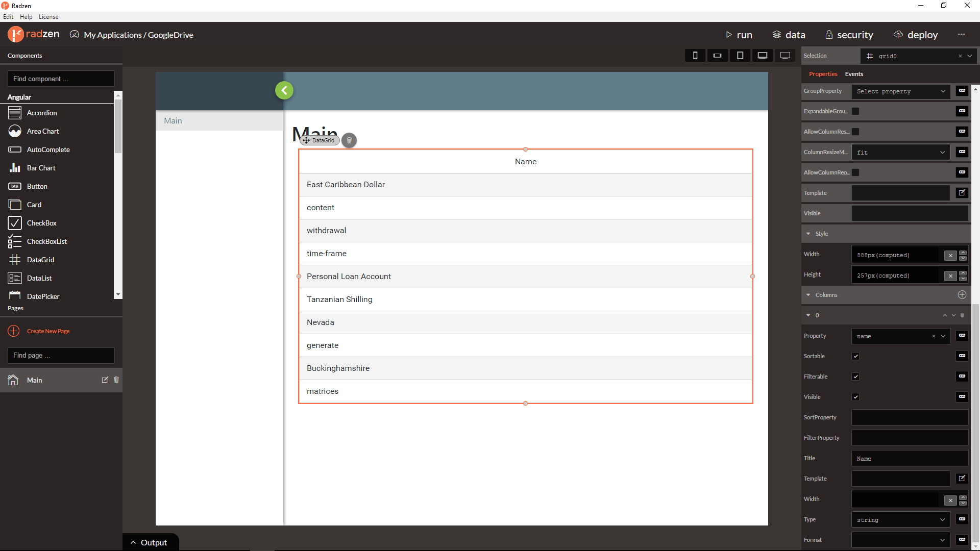Click the green collapse sidebar arrow button
Viewport: 980px width, 551px height.
[x=284, y=90]
